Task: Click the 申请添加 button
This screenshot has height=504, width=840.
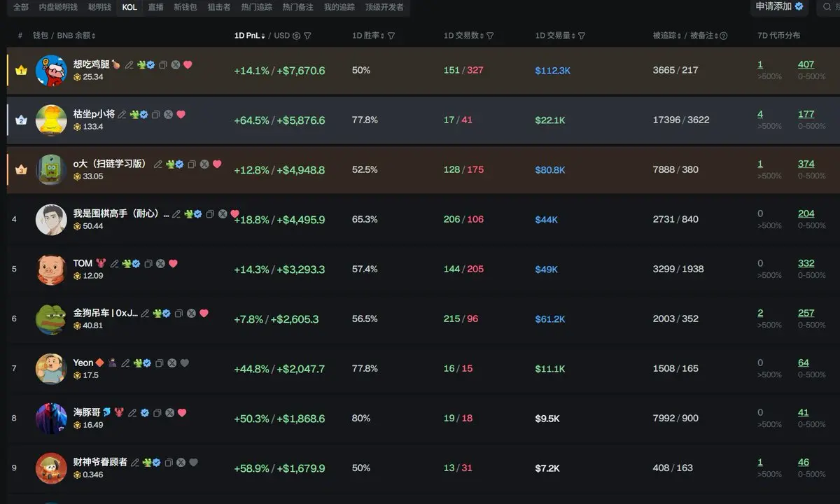Action: [x=780, y=6]
